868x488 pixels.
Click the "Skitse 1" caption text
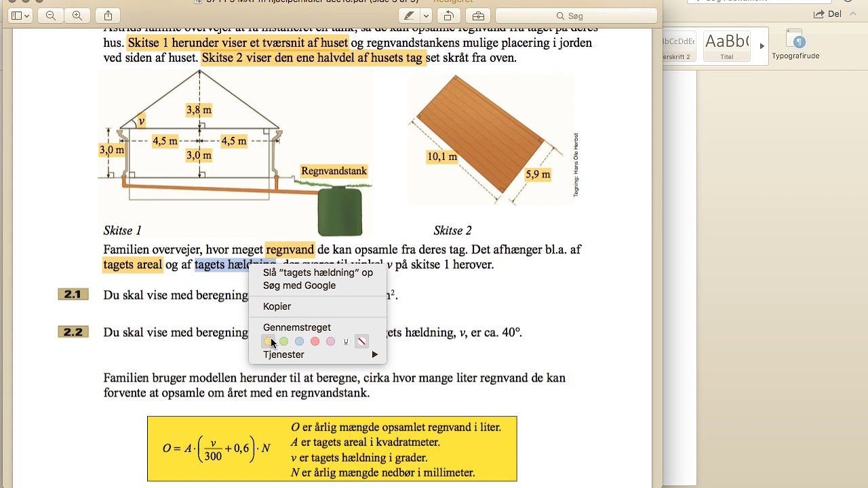pos(122,230)
